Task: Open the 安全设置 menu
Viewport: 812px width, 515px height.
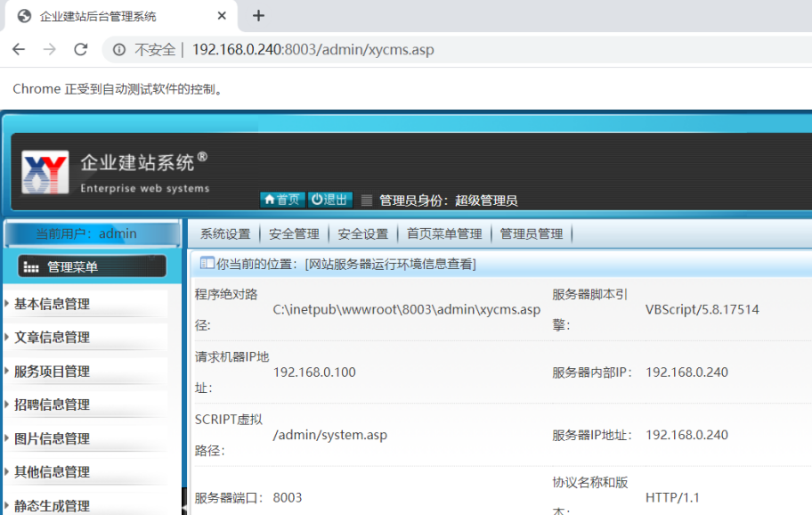Action: (363, 234)
